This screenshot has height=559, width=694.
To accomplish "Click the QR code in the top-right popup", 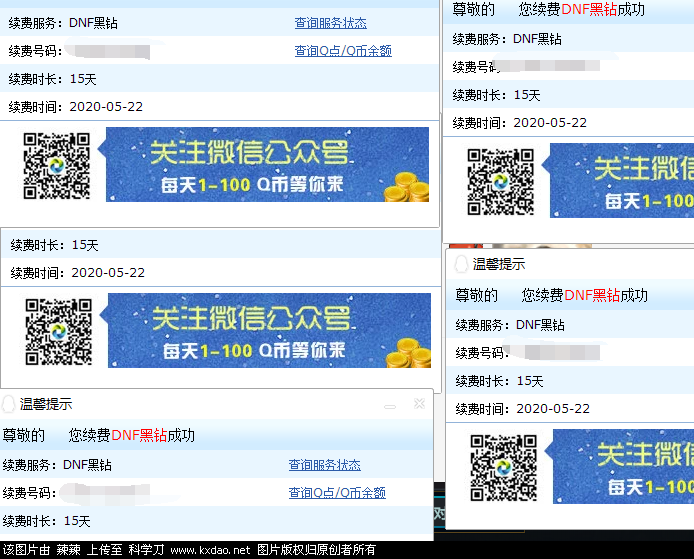I will pyautogui.click(x=501, y=182).
